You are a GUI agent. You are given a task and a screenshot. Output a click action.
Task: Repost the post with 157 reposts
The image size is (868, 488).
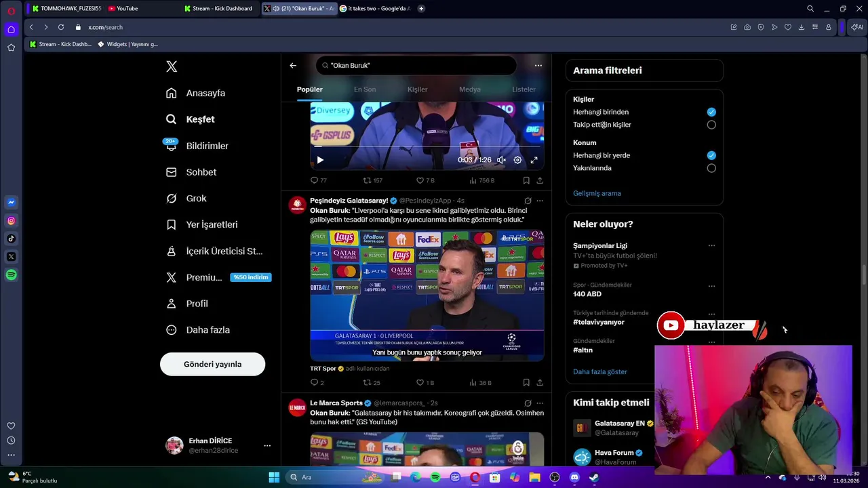(373, 180)
